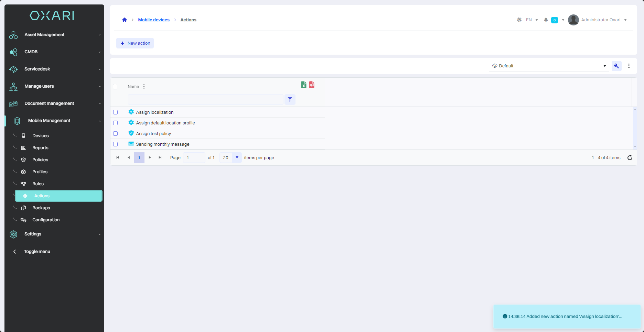This screenshot has height=332, width=644.
Task: Click the gear icon beside EN
Action: tap(519, 20)
